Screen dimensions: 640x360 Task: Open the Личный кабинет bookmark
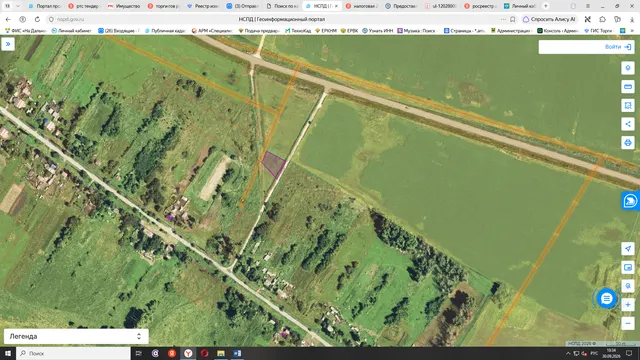click(x=72, y=31)
